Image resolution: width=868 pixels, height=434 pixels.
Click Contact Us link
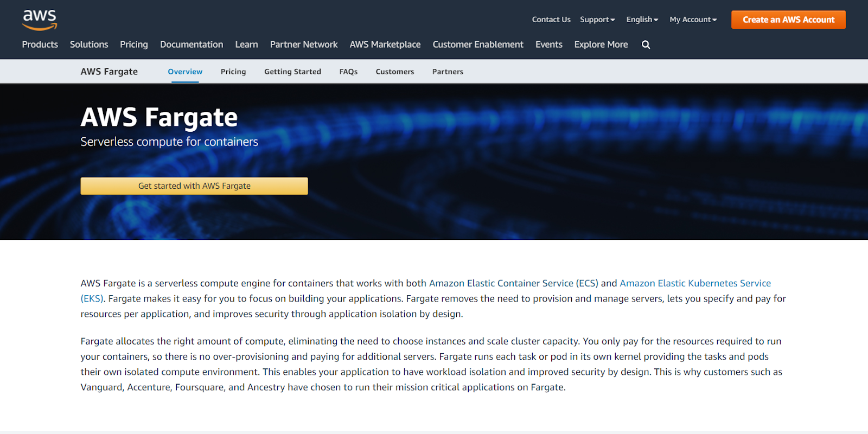coord(551,20)
